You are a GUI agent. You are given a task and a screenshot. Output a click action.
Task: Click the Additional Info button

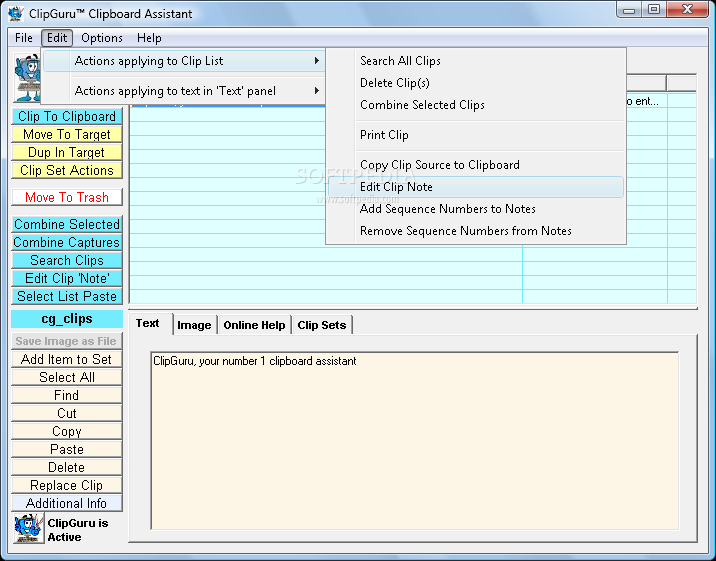[x=67, y=503]
